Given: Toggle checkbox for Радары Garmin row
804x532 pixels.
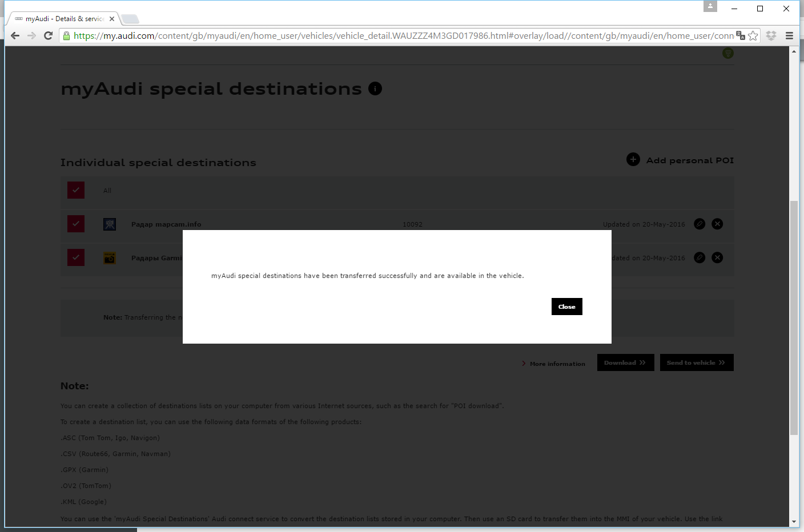Looking at the screenshot, I should 76,257.
